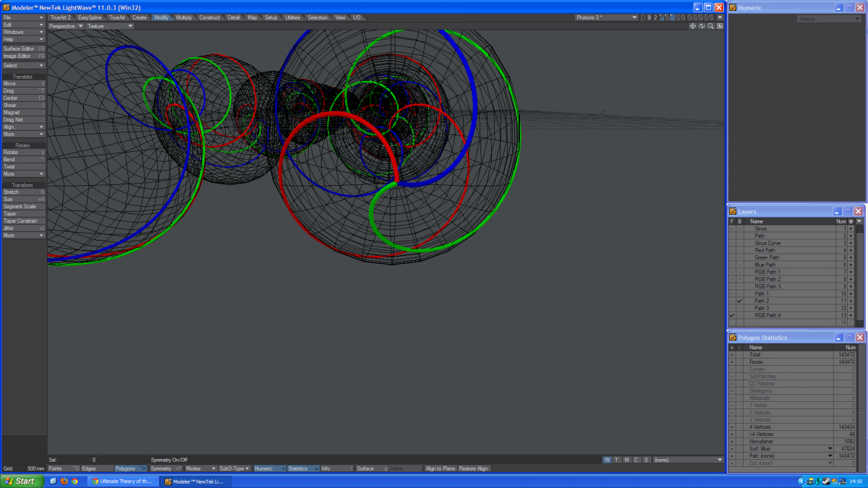Click the Layers panel vertical scrollbar
Screen dimensions: 868x488
859,275
